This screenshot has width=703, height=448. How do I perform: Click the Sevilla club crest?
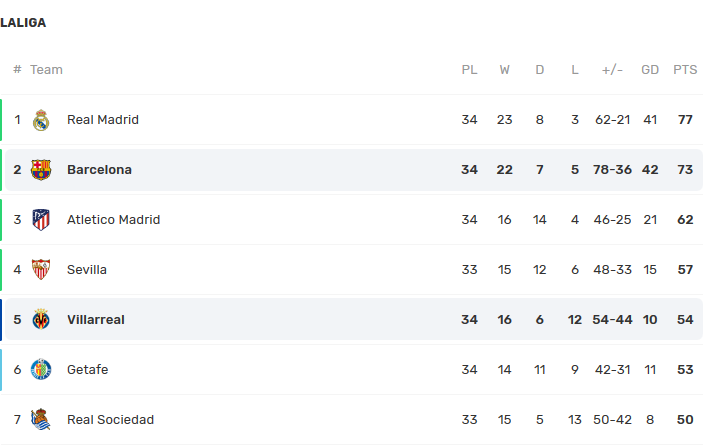click(x=41, y=270)
